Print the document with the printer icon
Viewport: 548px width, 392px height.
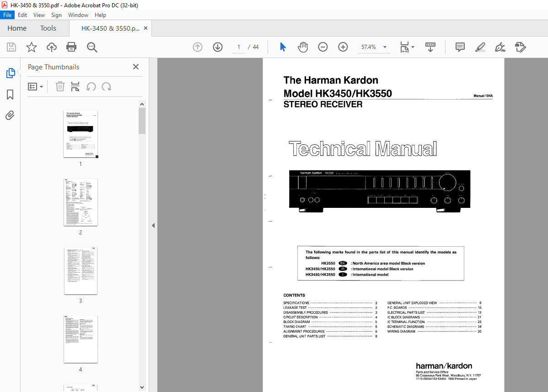click(71, 47)
